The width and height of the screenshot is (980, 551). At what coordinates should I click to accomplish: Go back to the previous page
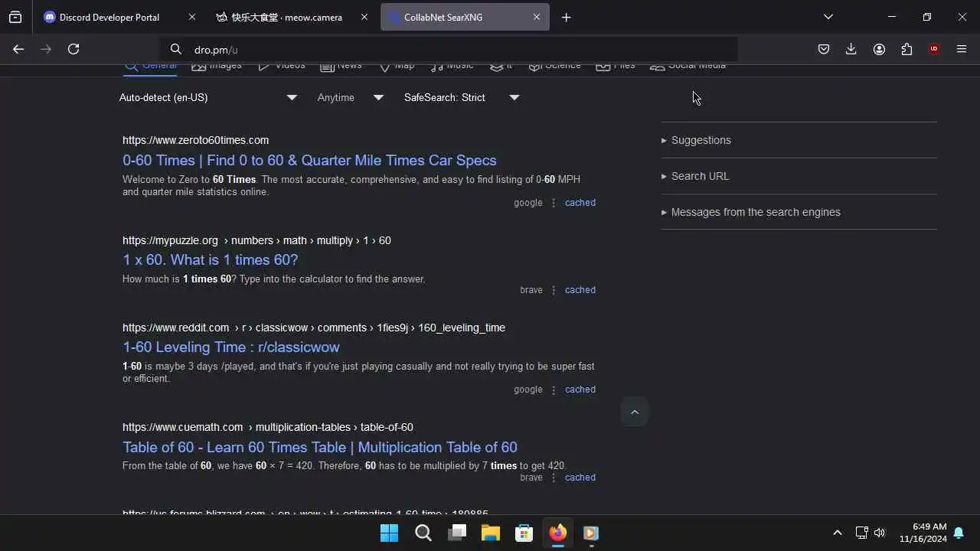pos(18,49)
